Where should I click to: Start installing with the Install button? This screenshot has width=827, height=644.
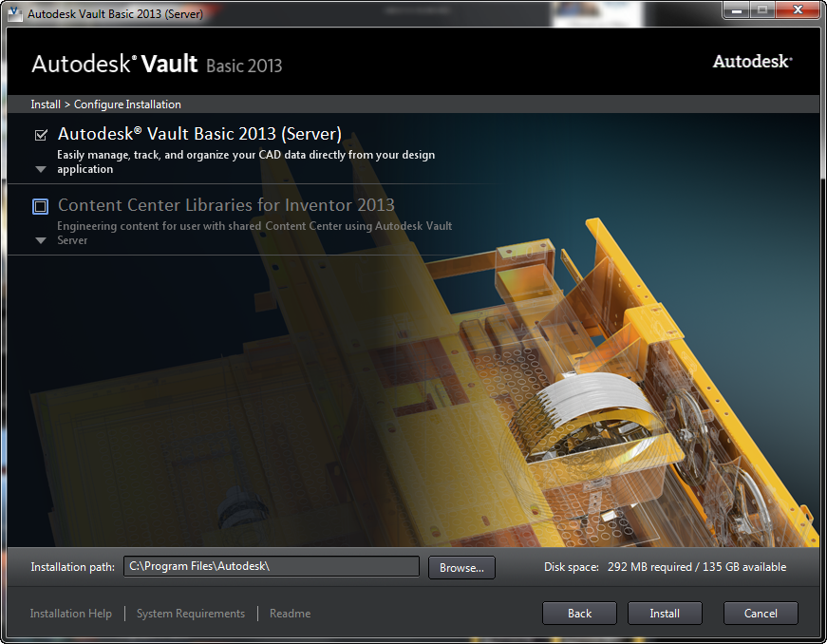click(665, 613)
